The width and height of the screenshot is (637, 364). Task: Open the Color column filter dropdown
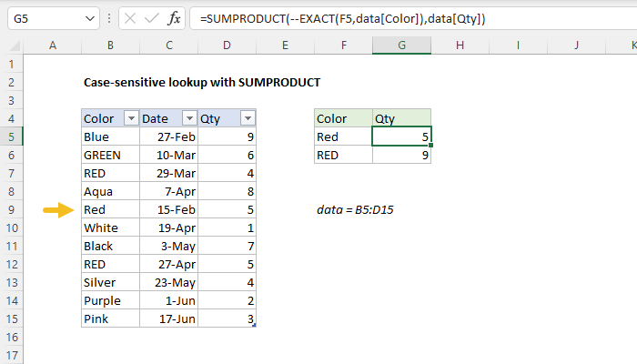[x=131, y=118]
